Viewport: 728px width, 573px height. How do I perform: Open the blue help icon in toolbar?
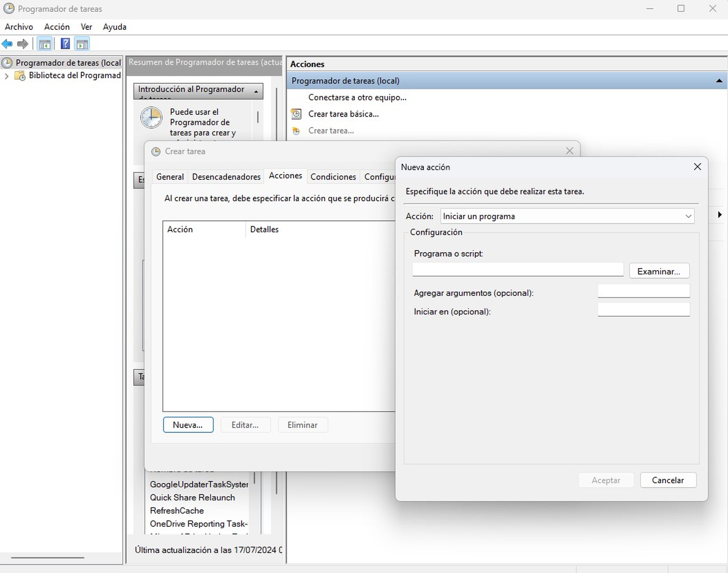(x=65, y=44)
